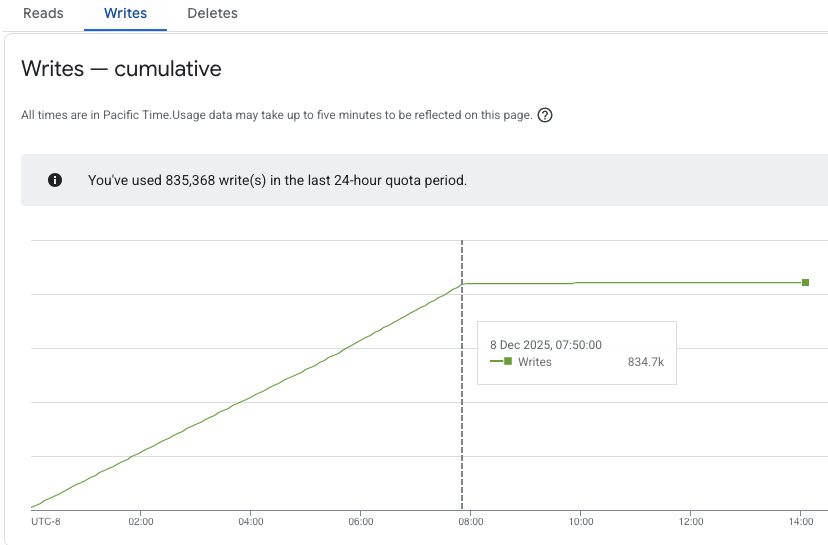The image size is (828, 545).
Task: Click the 08:00 time axis label
Action: (471, 521)
